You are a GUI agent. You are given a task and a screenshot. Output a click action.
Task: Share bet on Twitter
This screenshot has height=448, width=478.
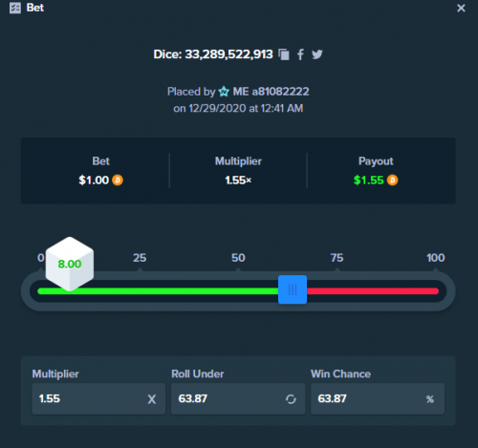[317, 54]
